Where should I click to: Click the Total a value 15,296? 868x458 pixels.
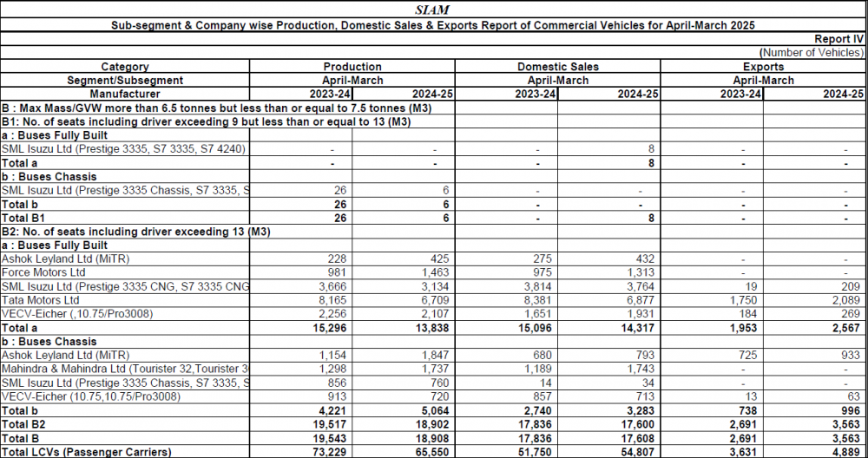coord(330,328)
